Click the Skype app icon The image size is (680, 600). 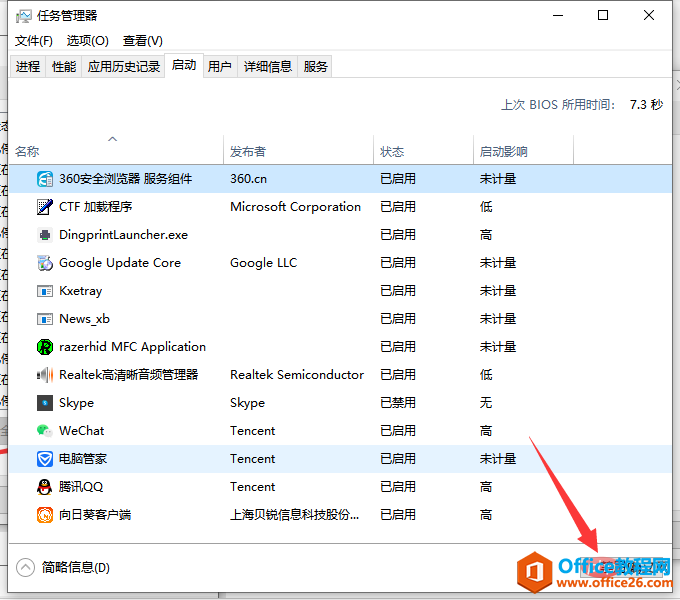click(x=45, y=403)
